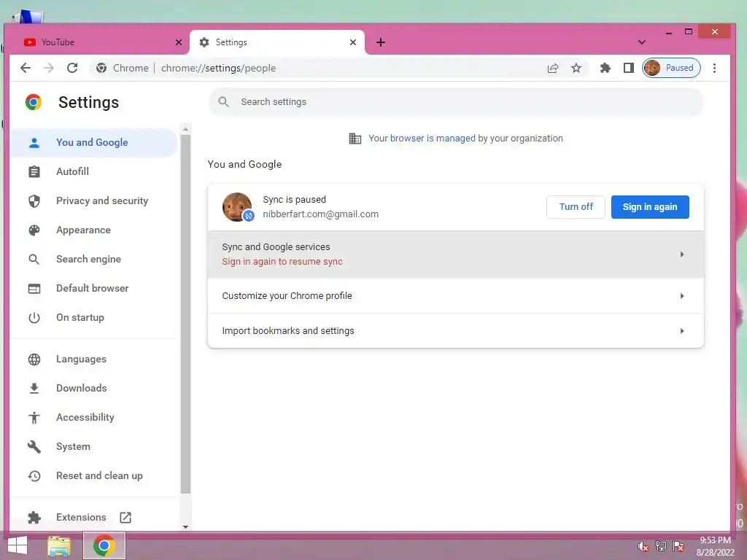This screenshot has height=560, width=747.
Task: Click the profile avatar in the sync card
Action: pyautogui.click(x=237, y=206)
